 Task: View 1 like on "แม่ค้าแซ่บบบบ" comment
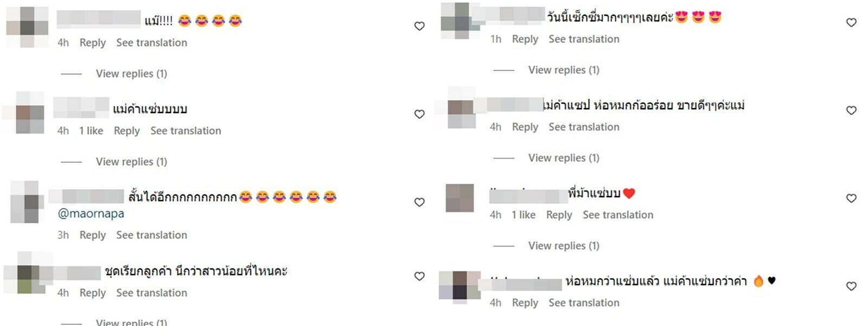coord(91,130)
